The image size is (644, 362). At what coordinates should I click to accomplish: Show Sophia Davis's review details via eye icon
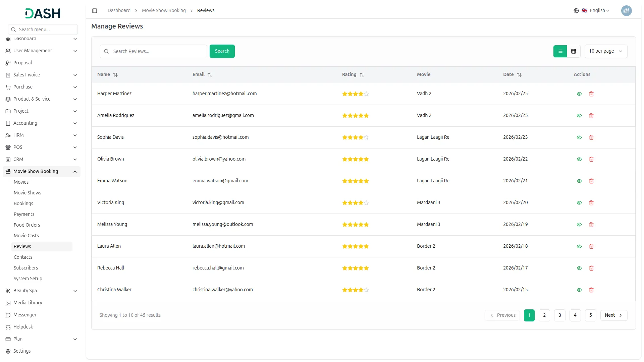[579, 137]
